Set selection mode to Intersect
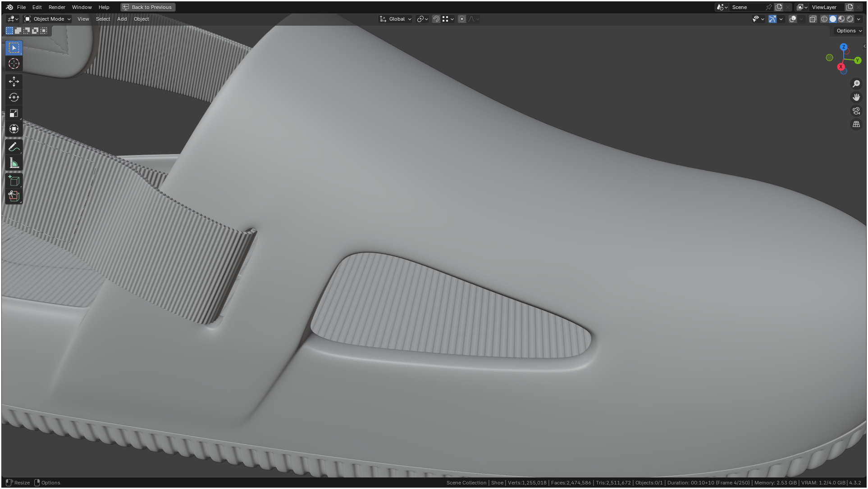868x489 pixels. (x=44, y=31)
